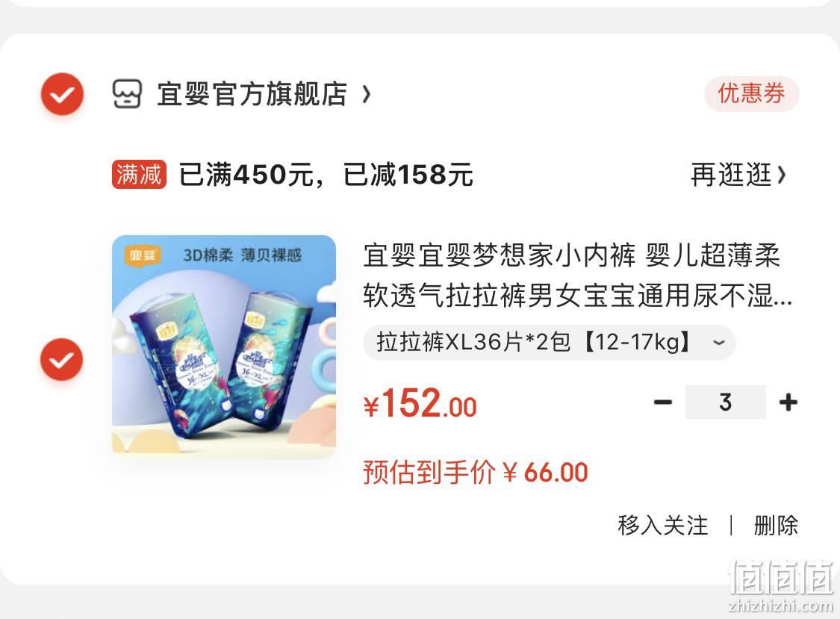Decrease quantity with the minus button
This screenshot has width=840, height=619.
[x=663, y=402]
